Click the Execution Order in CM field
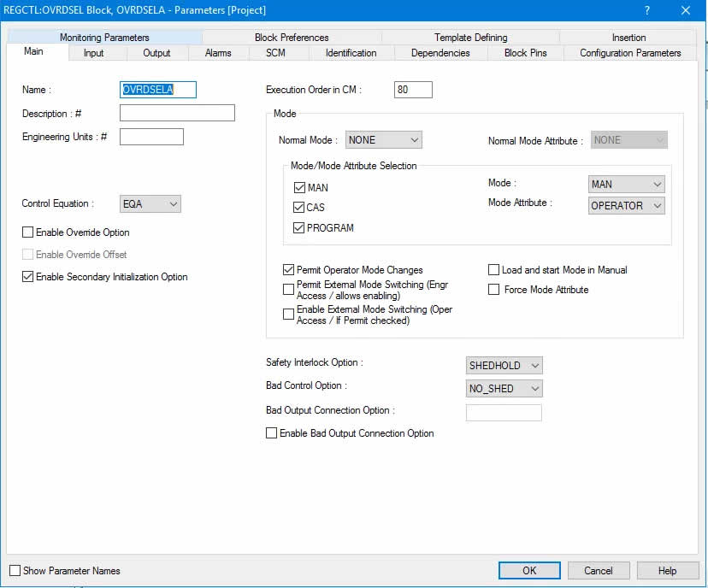The image size is (708, 588). coord(413,90)
